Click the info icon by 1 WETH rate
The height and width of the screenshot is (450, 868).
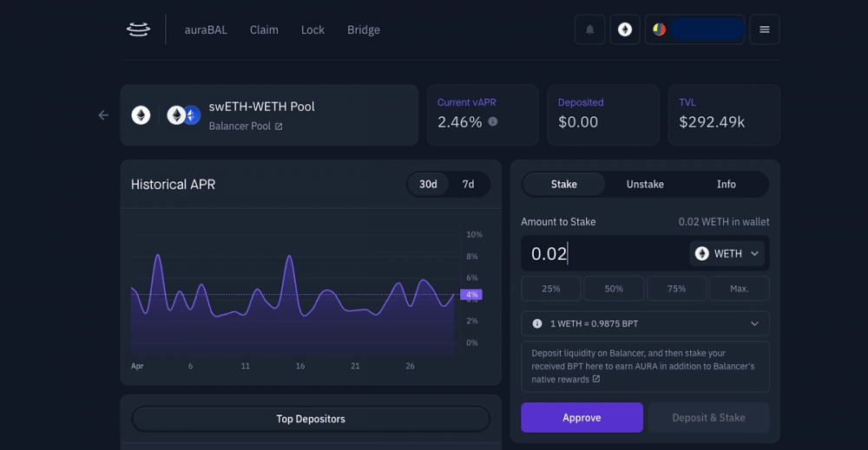(537, 324)
